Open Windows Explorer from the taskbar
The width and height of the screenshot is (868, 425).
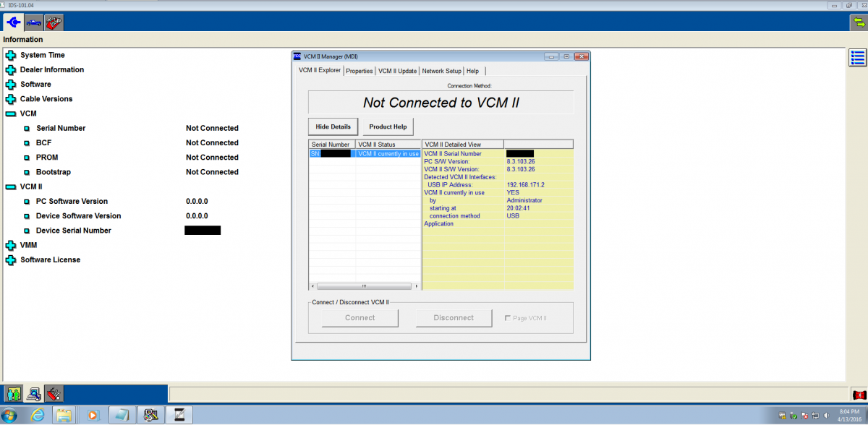(64, 415)
